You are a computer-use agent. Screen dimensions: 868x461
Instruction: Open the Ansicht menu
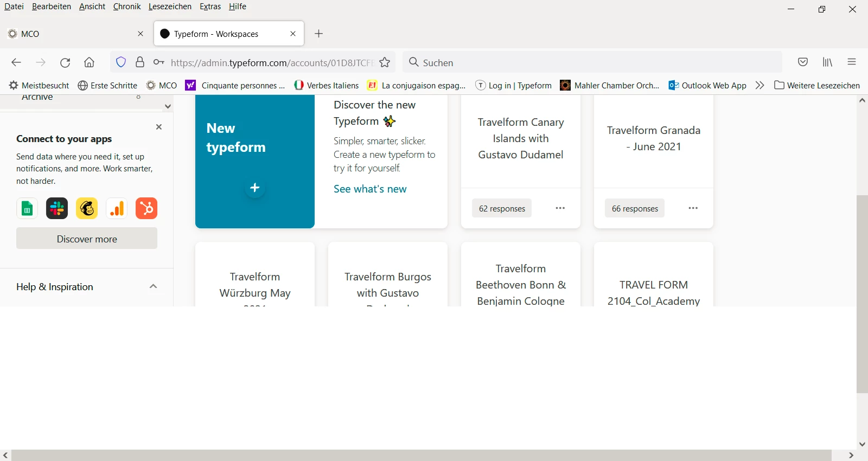92,7
